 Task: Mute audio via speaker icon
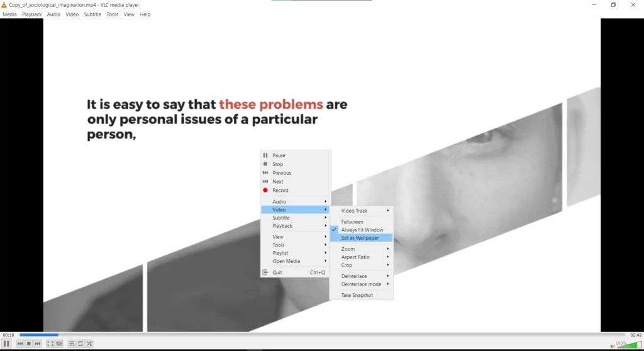613,346
